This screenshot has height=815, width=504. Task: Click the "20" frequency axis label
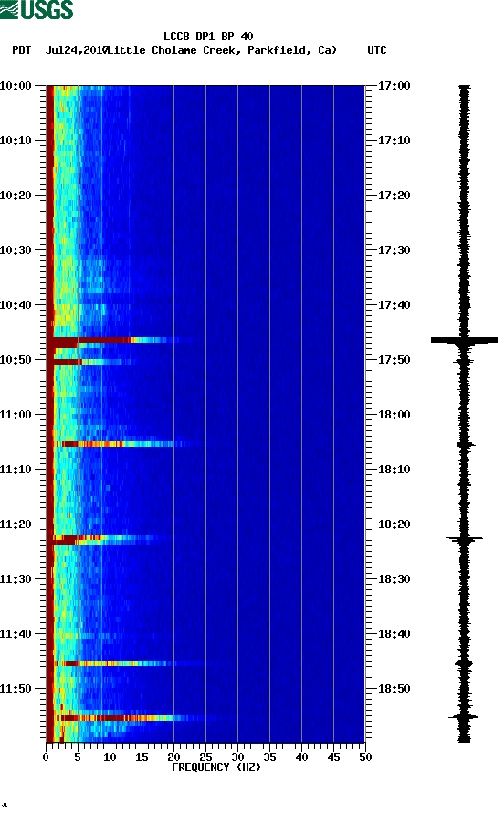173,757
